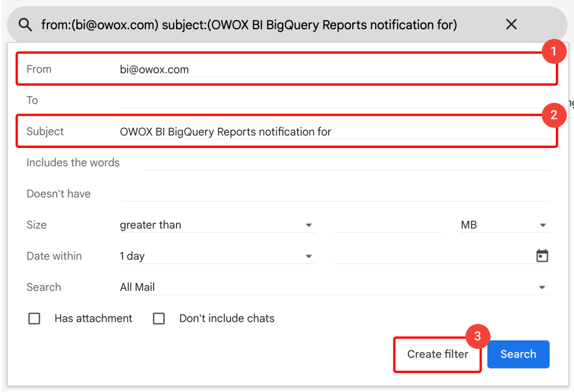Click the Includes the words field

click(347, 163)
